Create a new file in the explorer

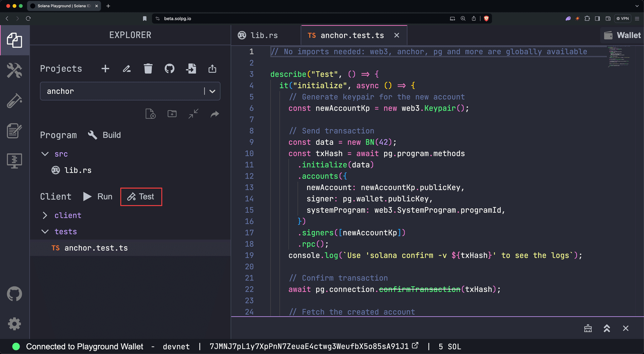pos(150,114)
